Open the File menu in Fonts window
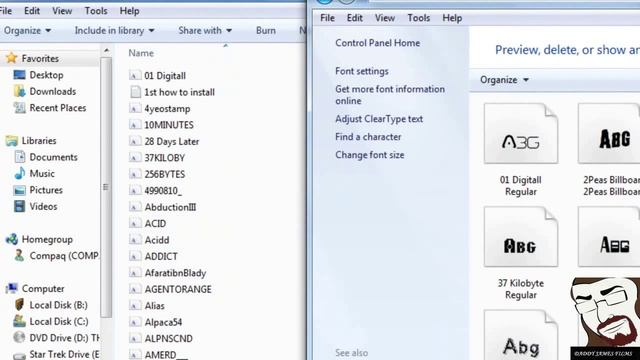Image resolution: width=640 pixels, height=360 pixels. [327, 18]
